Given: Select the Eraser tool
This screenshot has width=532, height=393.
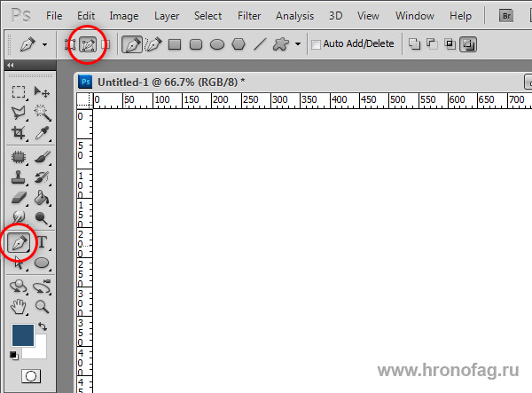Looking at the screenshot, I should coord(19,198).
